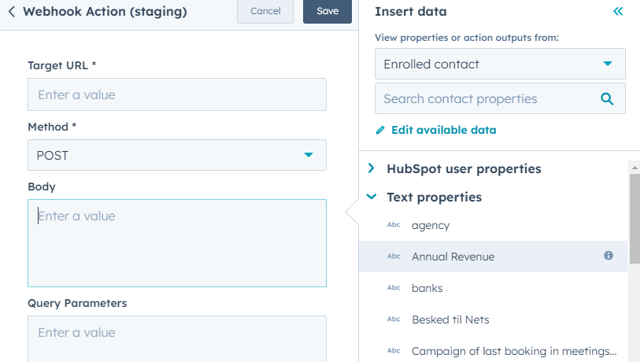This screenshot has width=644, height=362.
Task: Open the Enrolled contact dropdown
Action: pos(500,64)
